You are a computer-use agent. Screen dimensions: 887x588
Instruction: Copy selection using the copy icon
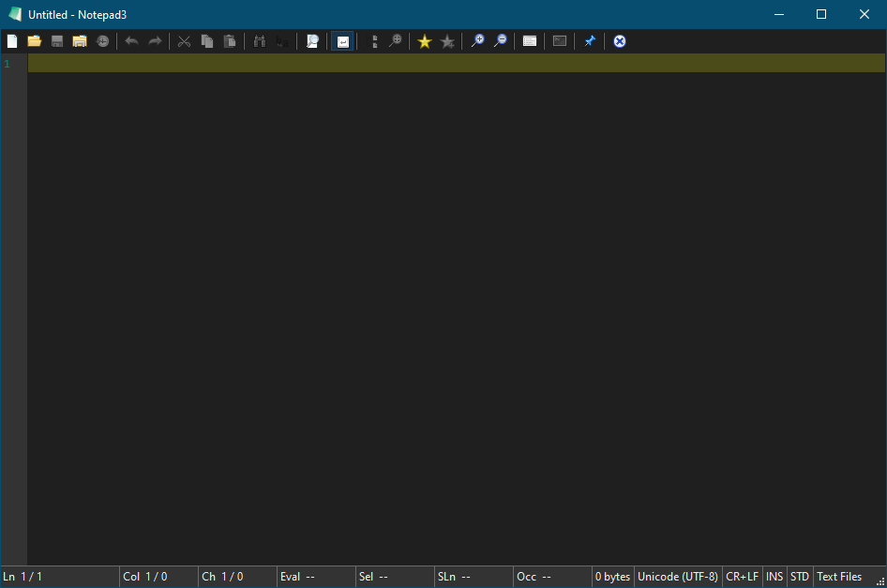207,41
